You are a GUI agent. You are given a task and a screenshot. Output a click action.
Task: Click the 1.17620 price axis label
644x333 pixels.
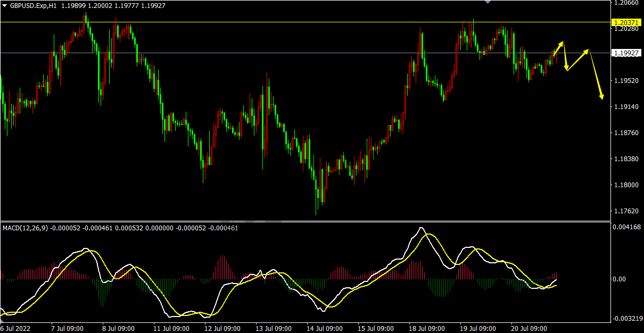[x=625, y=211]
